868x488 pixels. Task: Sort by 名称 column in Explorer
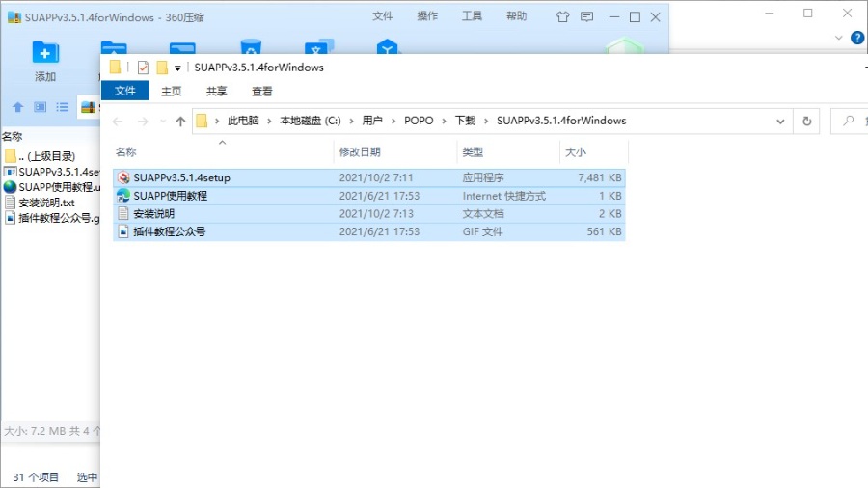pos(223,151)
